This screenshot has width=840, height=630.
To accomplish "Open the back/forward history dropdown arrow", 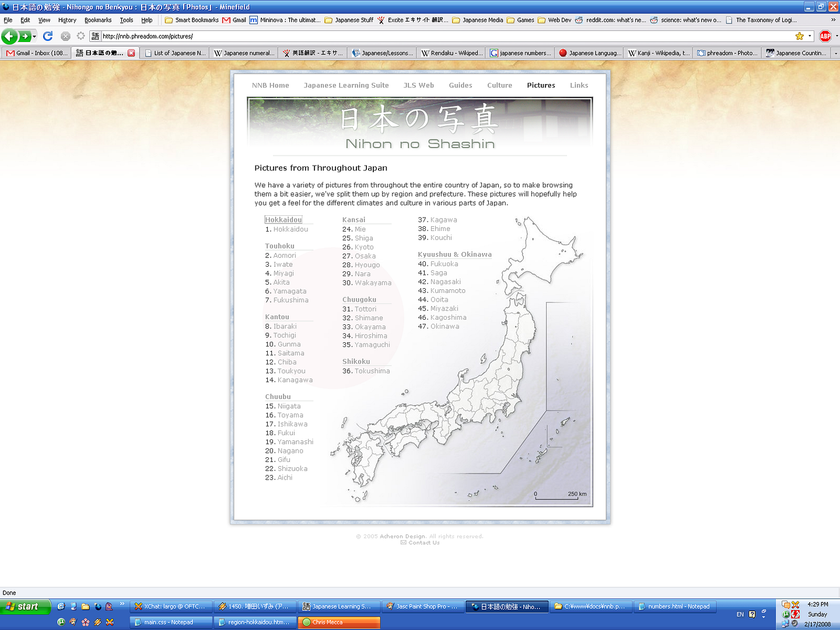I will 34,36.
